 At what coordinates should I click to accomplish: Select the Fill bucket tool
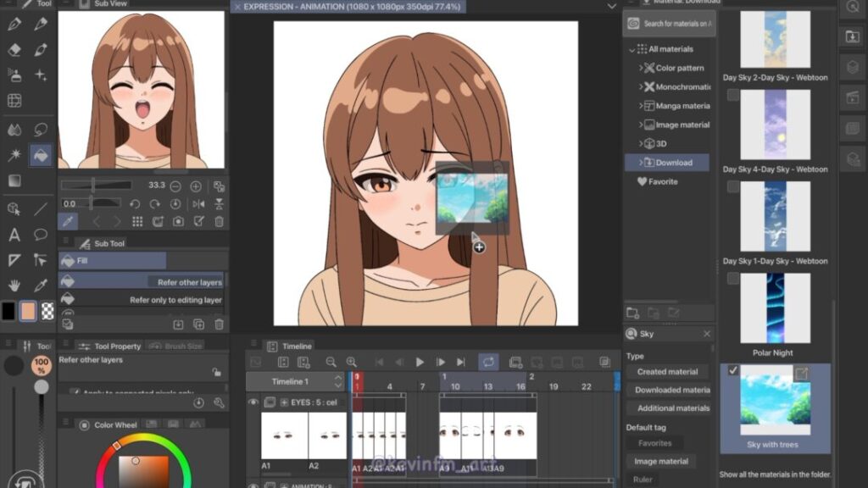40,156
